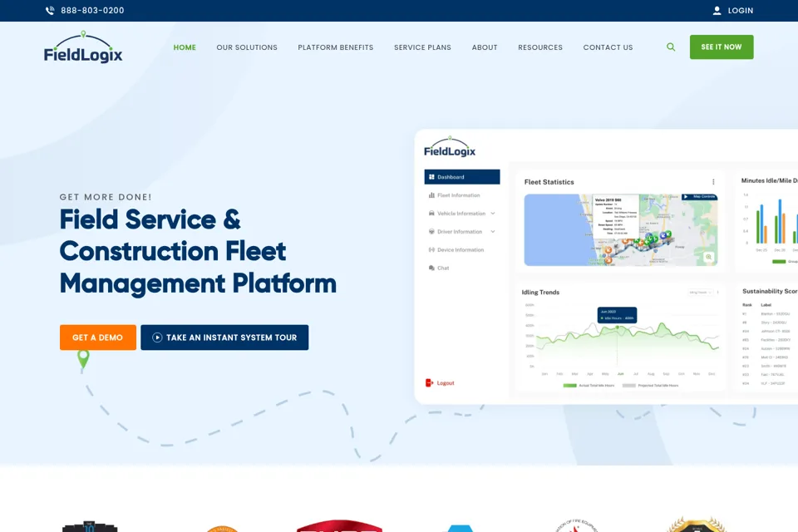Click the map zoom magnifier icon
The image size is (798, 532).
click(x=708, y=257)
